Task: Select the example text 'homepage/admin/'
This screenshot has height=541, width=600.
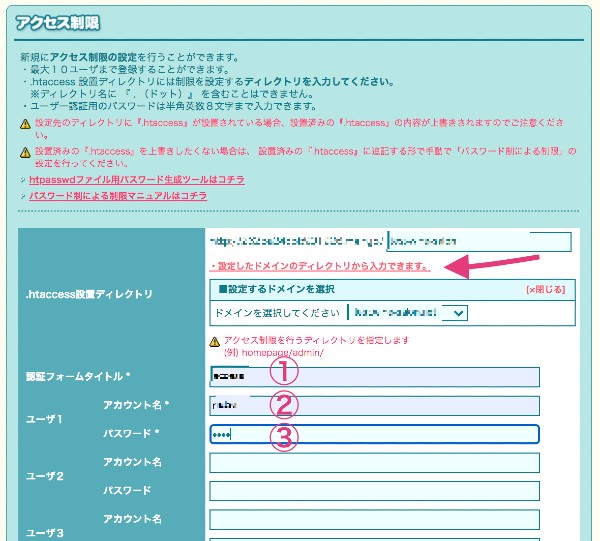Action: pos(282,353)
